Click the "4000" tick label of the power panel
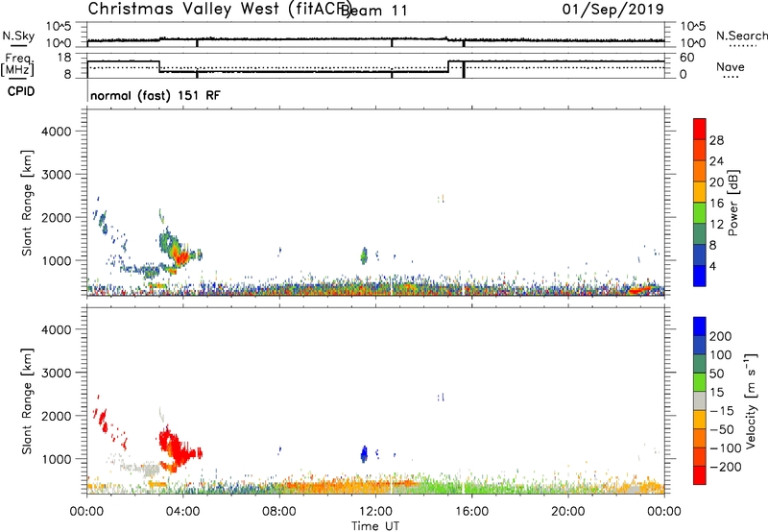 (56, 132)
